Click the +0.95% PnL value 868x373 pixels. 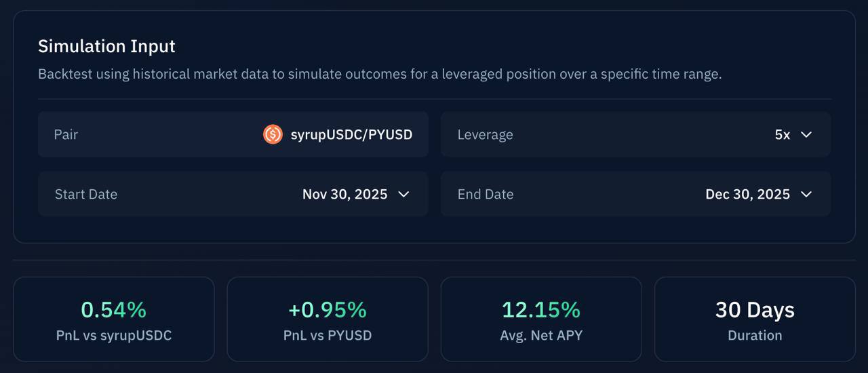327,310
